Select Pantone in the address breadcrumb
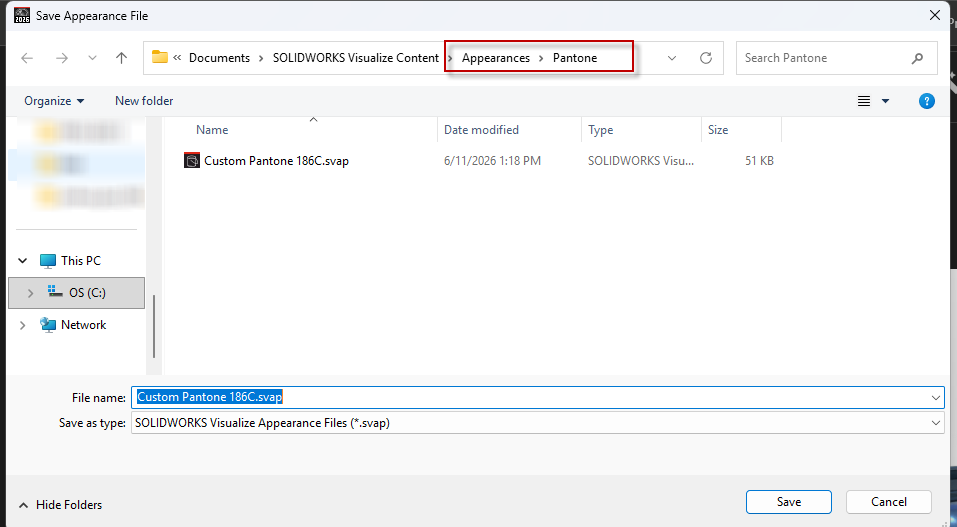 coord(575,58)
